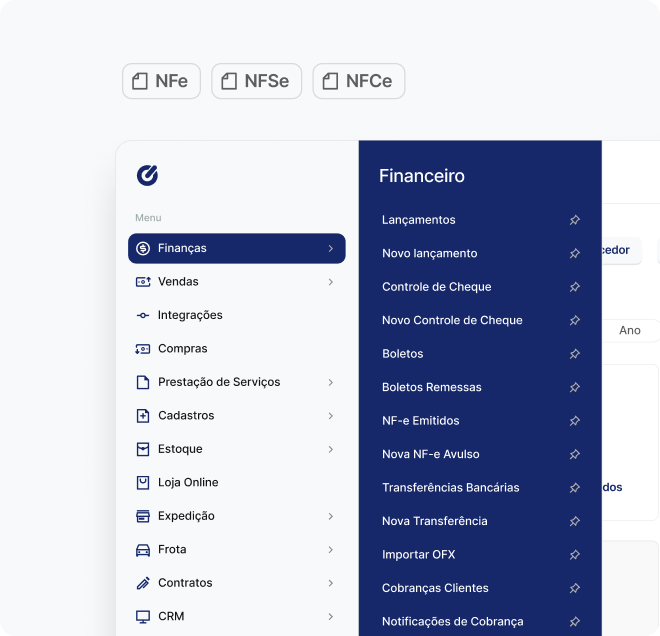Click the Compras wallet icon
Viewport: 660px width, 636px height.
pyautogui.click(x=142, y=349)
